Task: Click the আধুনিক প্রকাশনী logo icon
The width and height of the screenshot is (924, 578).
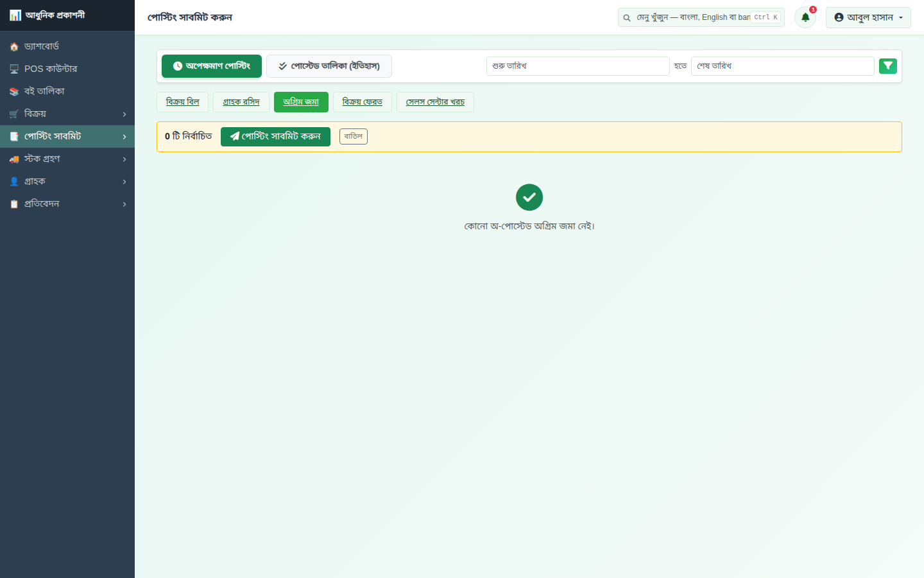Action: click(15, 15)
